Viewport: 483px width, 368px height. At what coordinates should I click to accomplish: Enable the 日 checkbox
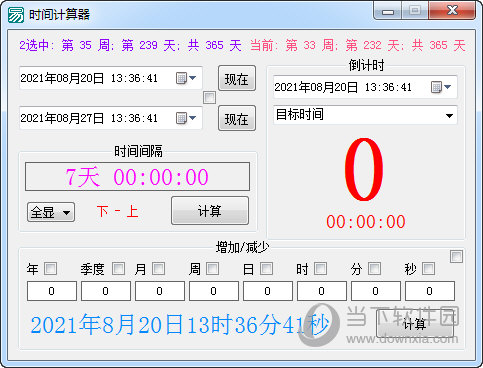click(x=266, y=268)
